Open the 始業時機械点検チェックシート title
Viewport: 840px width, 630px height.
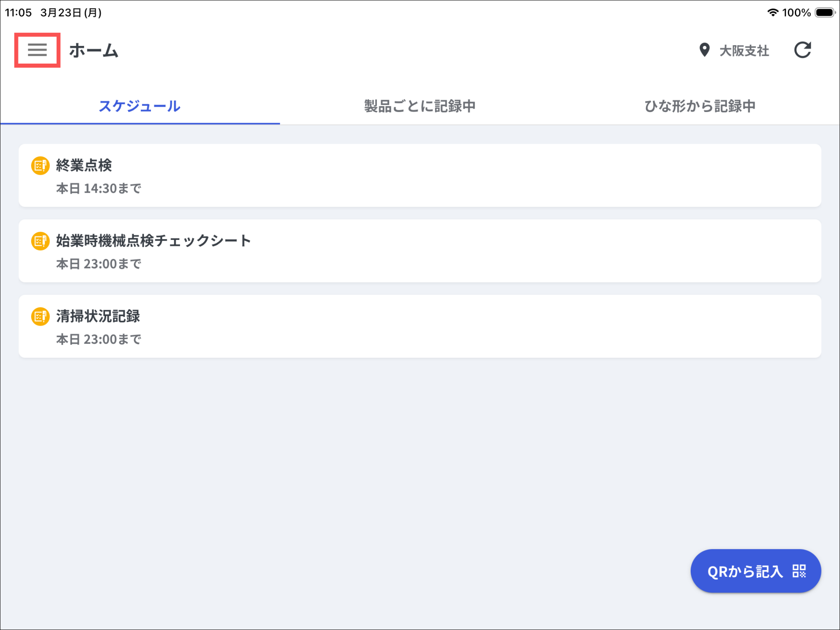(153, 241)
